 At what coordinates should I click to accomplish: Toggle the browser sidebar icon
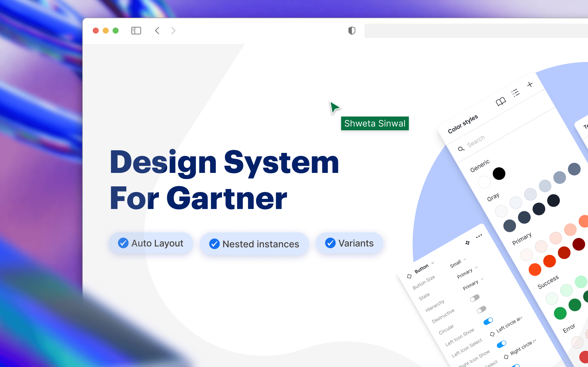136,31
